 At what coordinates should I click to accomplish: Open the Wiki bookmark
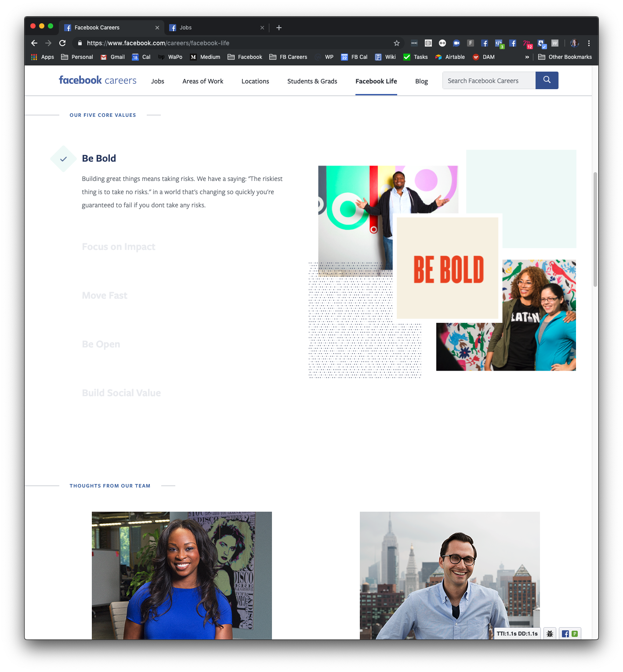tap(385, 57)
